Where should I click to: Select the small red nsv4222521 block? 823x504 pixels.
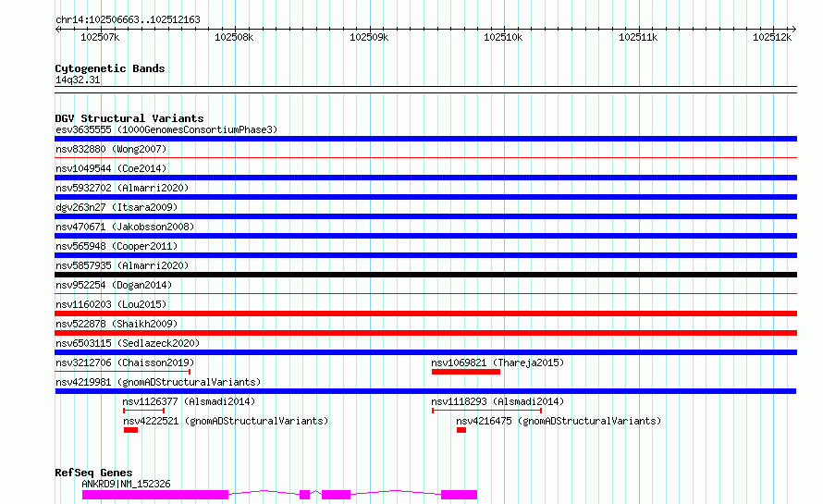tap(130, 430)
